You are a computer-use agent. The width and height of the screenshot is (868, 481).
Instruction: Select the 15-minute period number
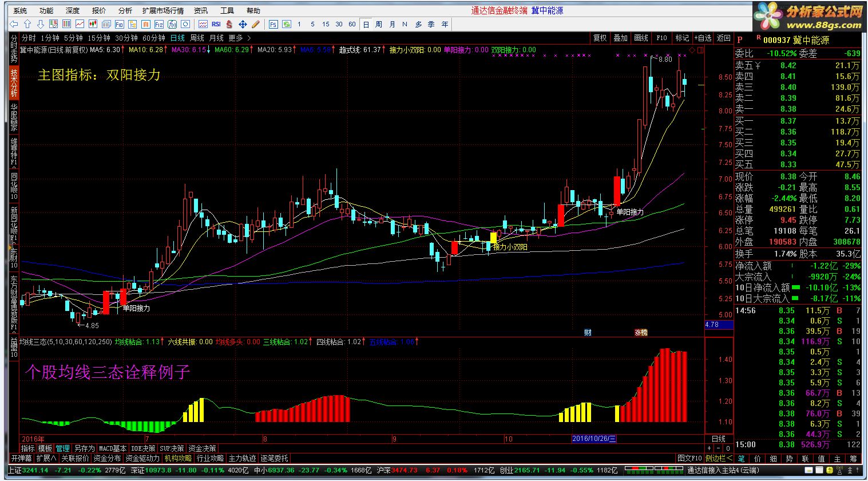[326, 24]
